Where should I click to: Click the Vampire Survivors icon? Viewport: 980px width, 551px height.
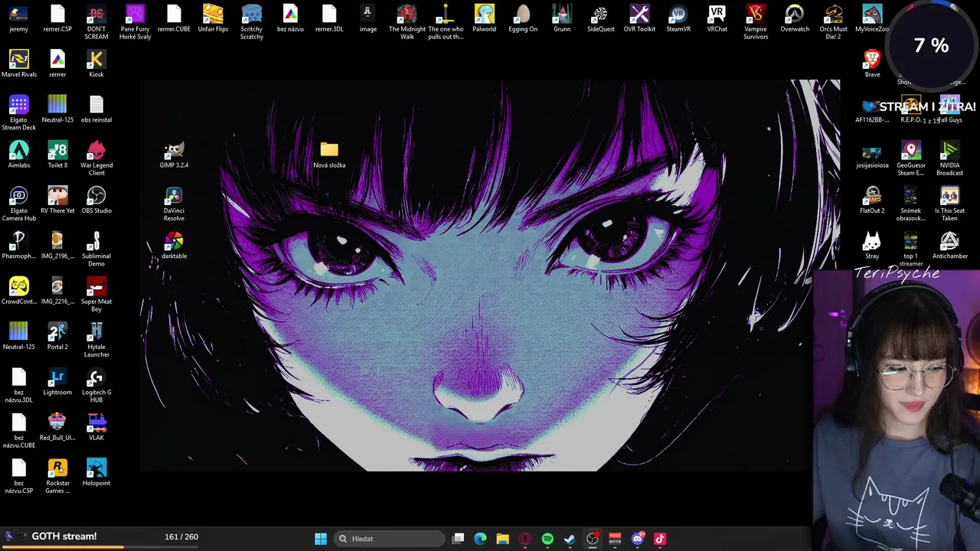pyautogui.click(x=756, y=21)
